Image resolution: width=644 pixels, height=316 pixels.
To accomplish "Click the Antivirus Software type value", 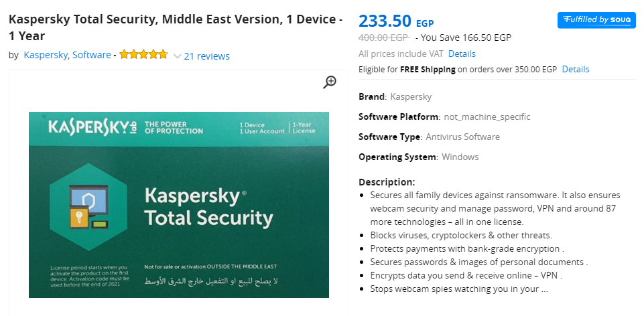I will 462,137.
